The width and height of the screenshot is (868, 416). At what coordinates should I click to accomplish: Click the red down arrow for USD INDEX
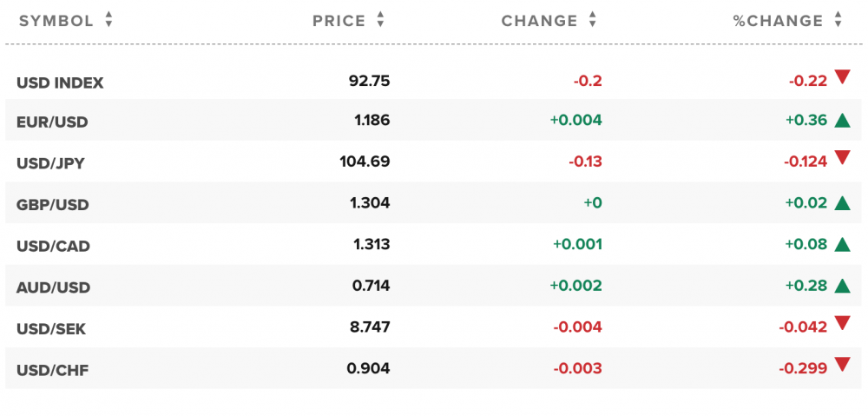point(841,77)
